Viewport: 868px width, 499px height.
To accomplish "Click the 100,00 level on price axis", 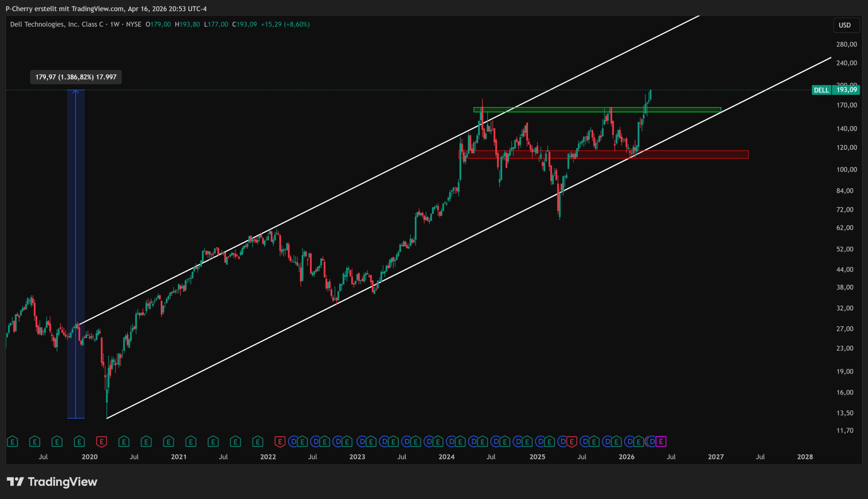I will coord(846,169).
